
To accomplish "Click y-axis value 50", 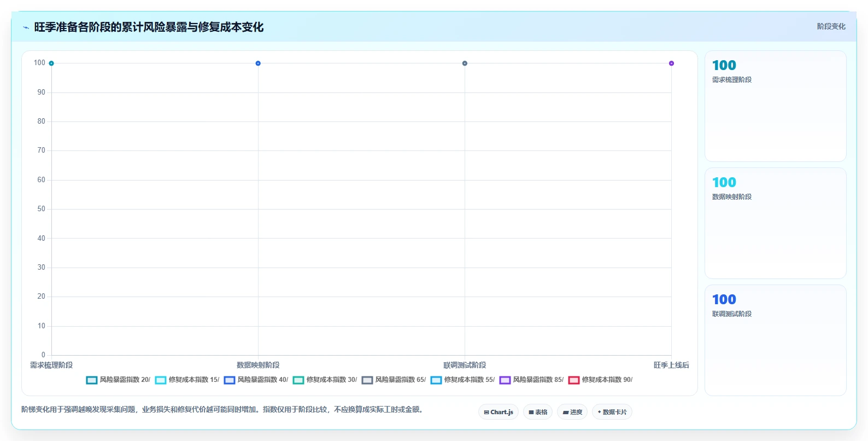I will click(42, 209).
